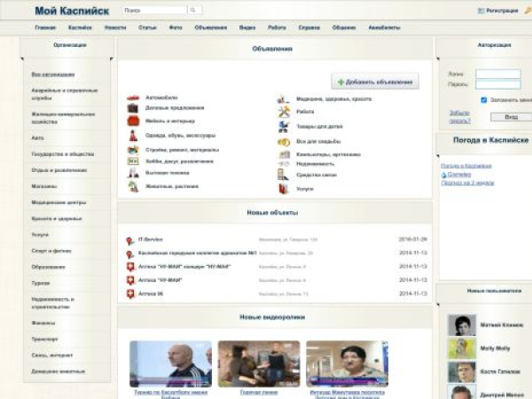Open the Погода в Каспийске link
The width and height of the screenshot is (532, 399).
click(x=466, y=166)
